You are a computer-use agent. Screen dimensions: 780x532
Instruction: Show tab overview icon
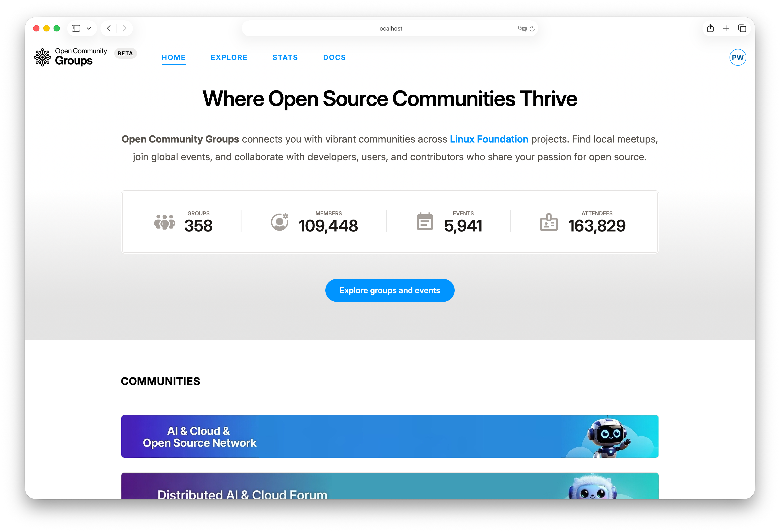742,28
